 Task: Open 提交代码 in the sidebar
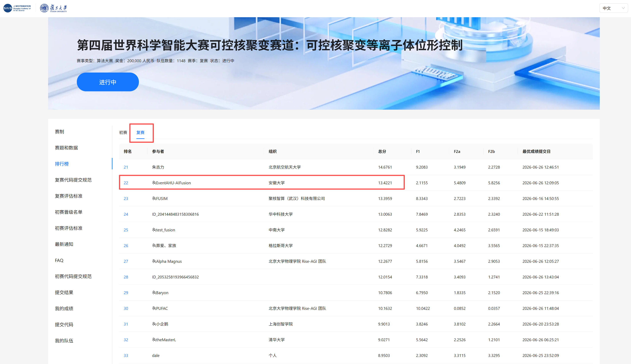(64, 325)
